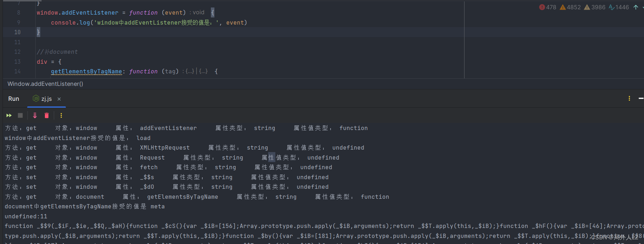This screenshot has width=644, height=244.
Task: Click '_$$s' property in console output
Action: 147,177
